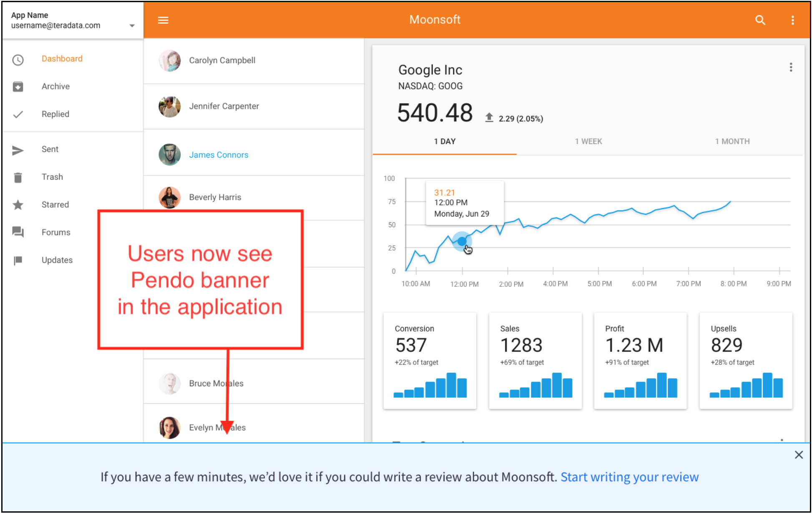Click the stock price up arrow icon
The image size is (812, 513).
tap(489, 118)
